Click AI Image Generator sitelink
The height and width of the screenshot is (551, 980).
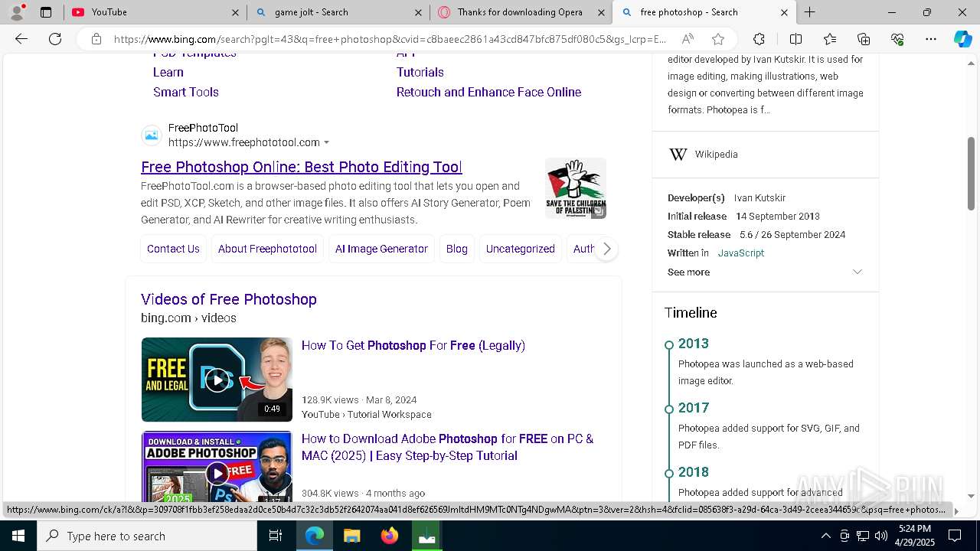pyautogui.click(x=381, y=249)
